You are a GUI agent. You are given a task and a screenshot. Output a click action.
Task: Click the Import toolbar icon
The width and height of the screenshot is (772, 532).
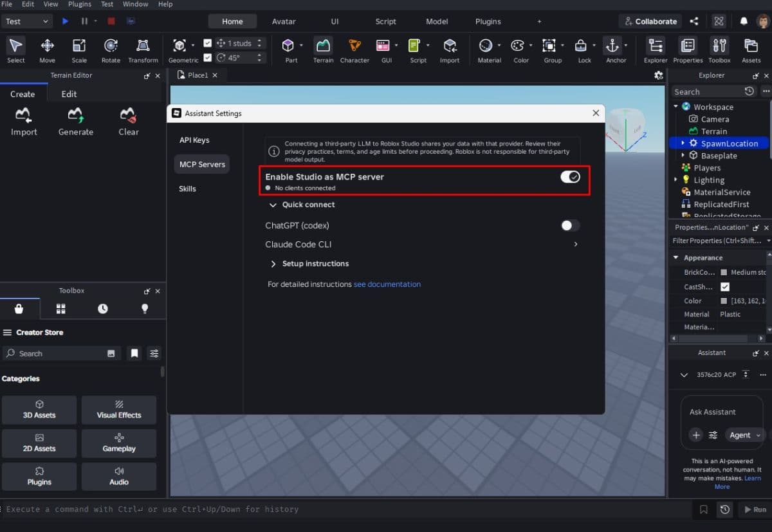[450, 50]
